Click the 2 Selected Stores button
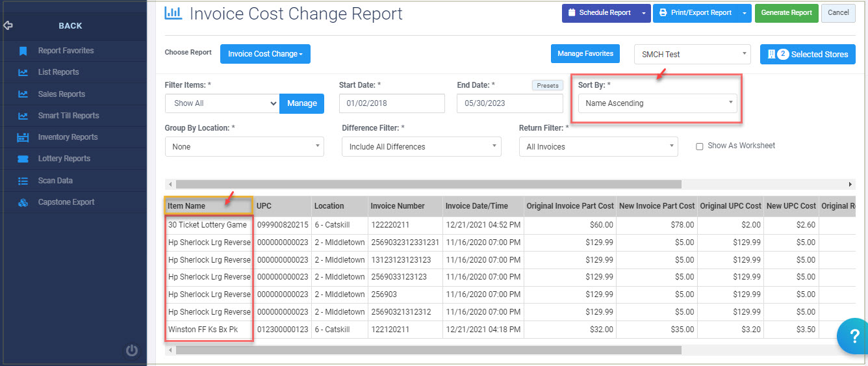868x366 pixels. point(808,55)
